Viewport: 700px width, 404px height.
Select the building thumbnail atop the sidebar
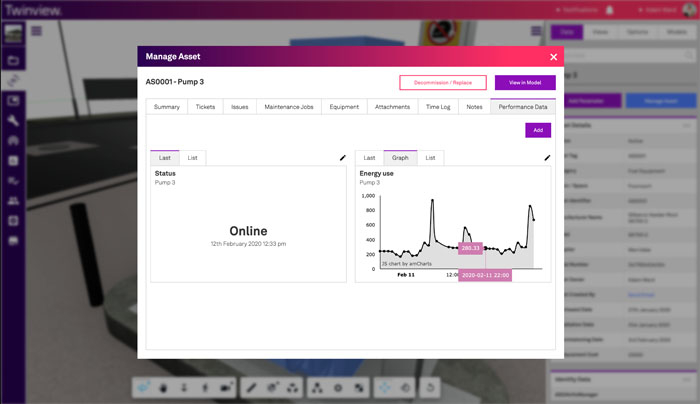tap(14, 33)
